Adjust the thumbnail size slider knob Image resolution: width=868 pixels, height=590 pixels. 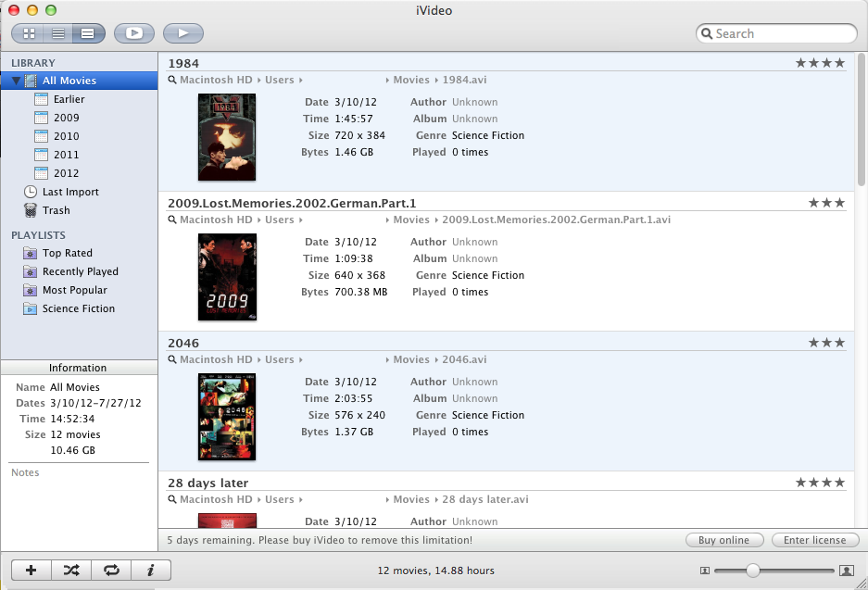pos(752,570)
